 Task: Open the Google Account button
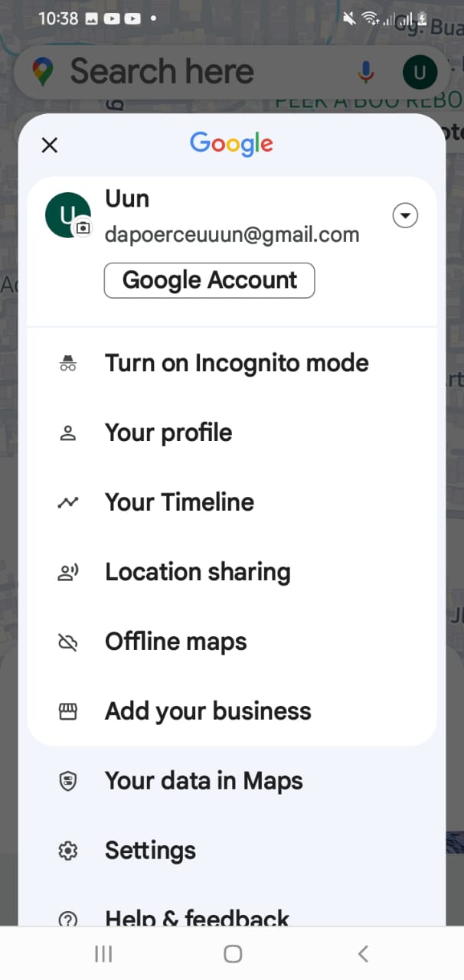(x=209, y=280)
